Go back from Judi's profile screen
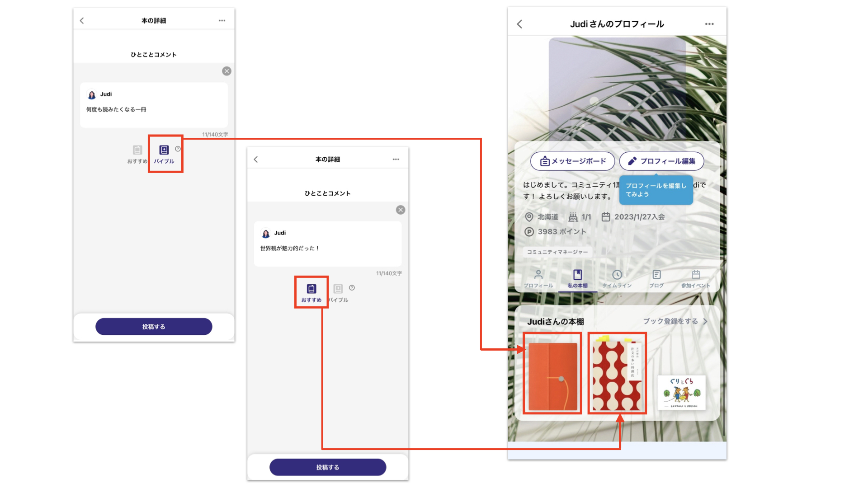Screen dimensions: 868x488 [519, 24]
